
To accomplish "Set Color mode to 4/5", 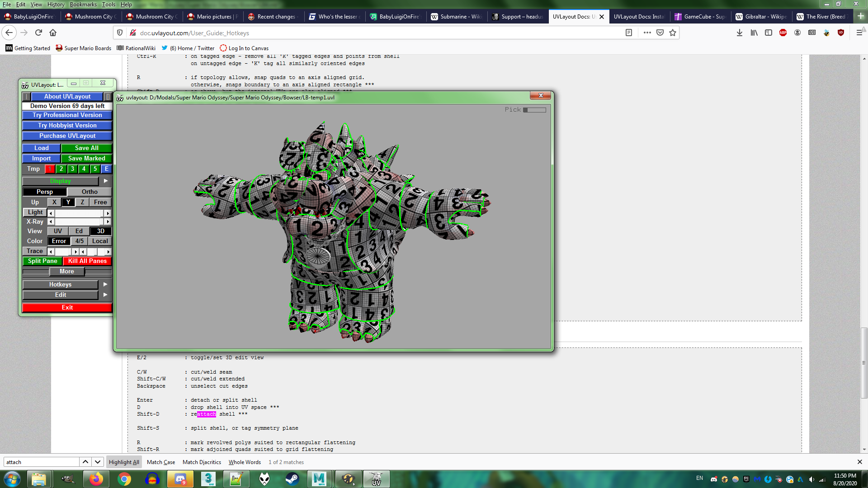I will pyautogui.click(x=80, y=241).
